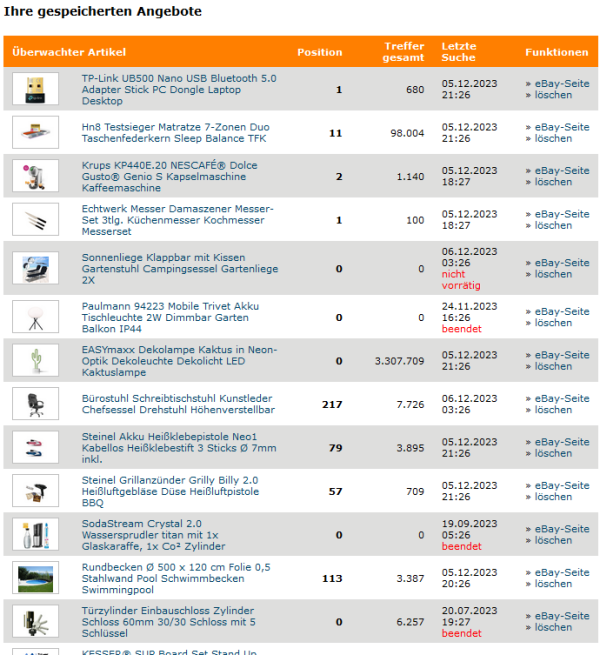The width and height of the screenshot is (600, 655).
Task: Open TP-Link UB500 Bluetooth adapter thumbnail
Action: pos(36,89)
